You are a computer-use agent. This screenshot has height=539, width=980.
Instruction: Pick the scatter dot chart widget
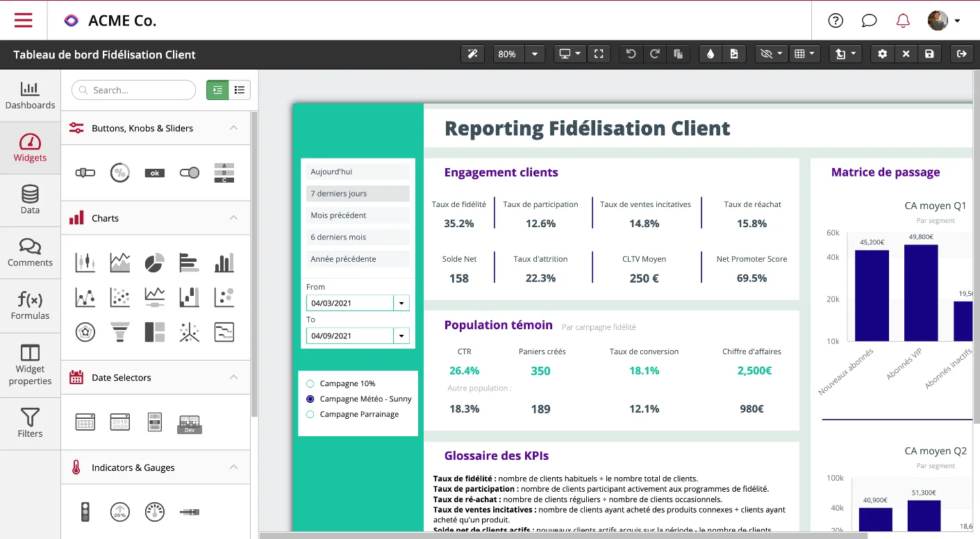pos(120,297)
